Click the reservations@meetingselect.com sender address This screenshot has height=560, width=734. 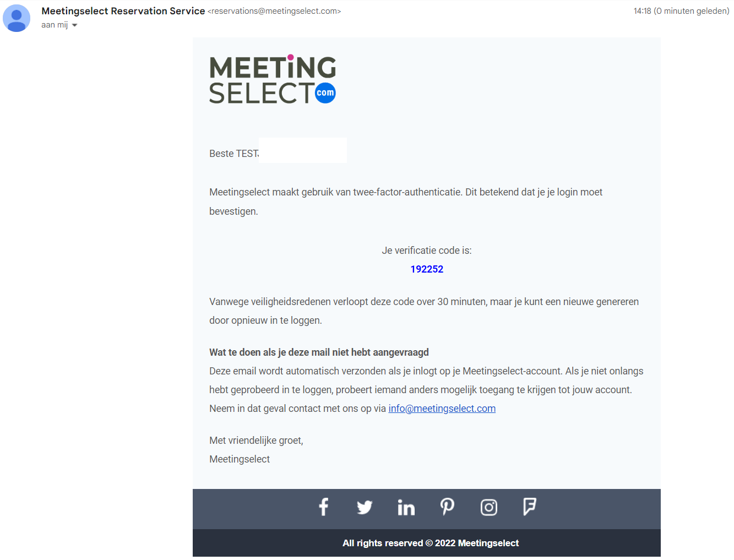pyautogui.click(x=274, y=11)
